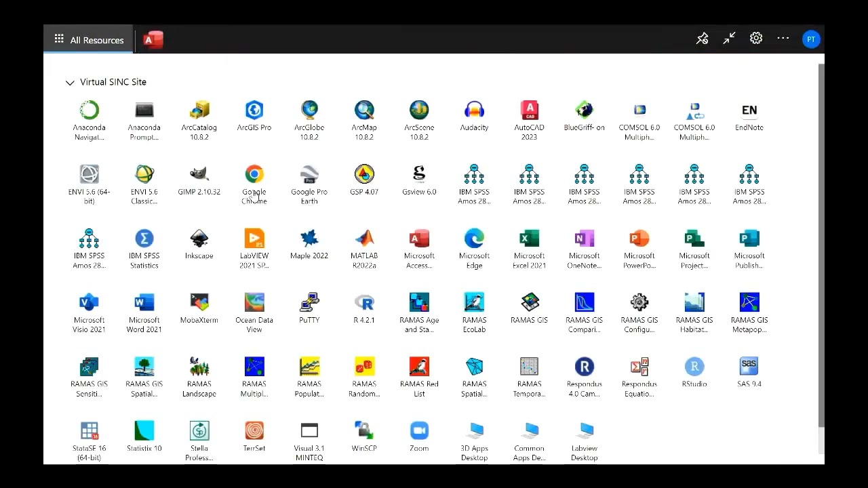Start ArcMap 10.8.2
Viewport: 868px width, 488px height.
pos(364,121)
